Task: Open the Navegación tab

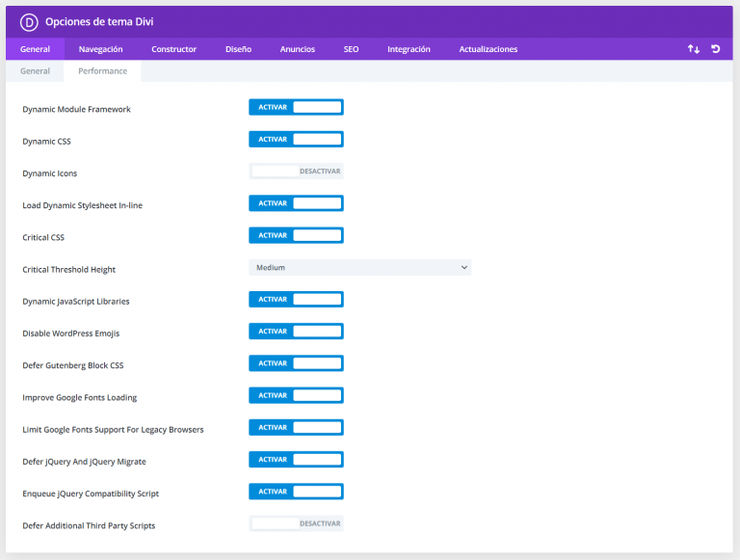Action: coord(100,49)
